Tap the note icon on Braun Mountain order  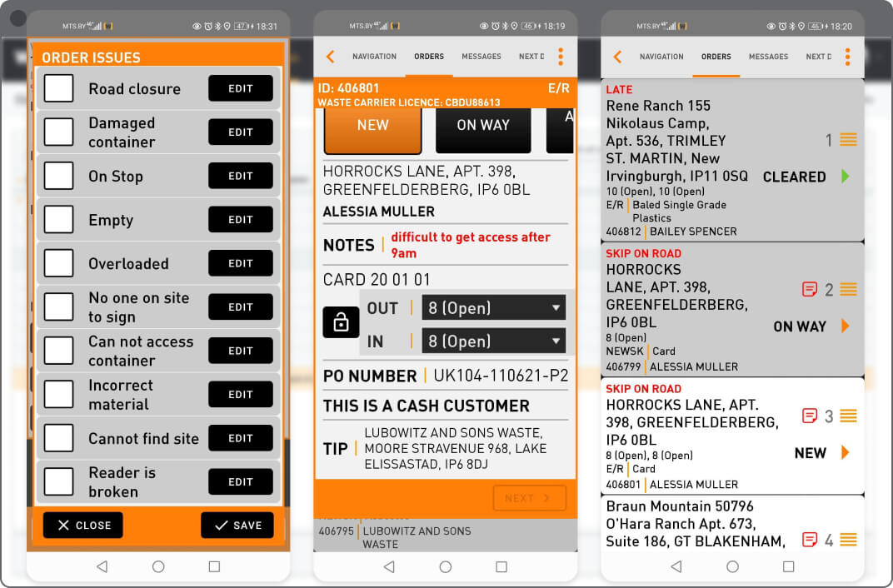tap(809, 540)
